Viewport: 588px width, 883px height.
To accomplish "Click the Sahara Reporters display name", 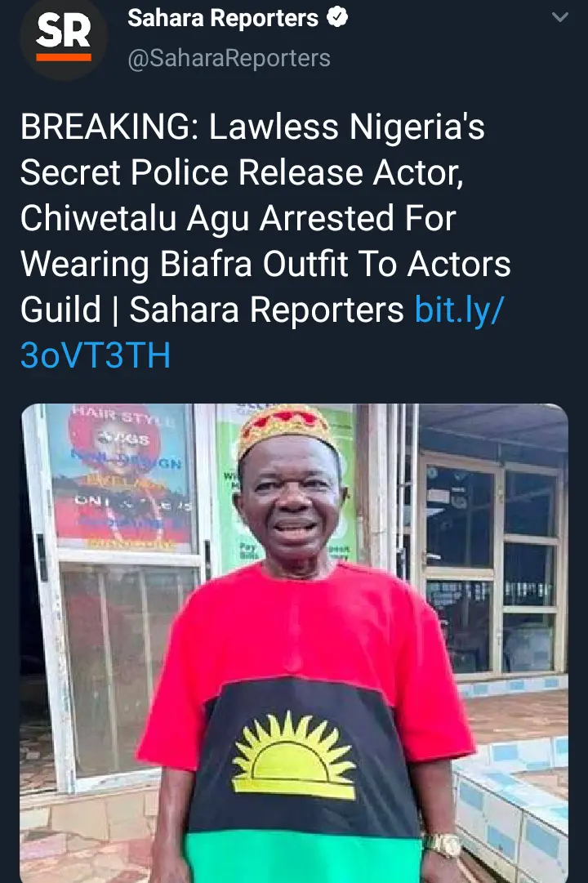I will point(223,20).
